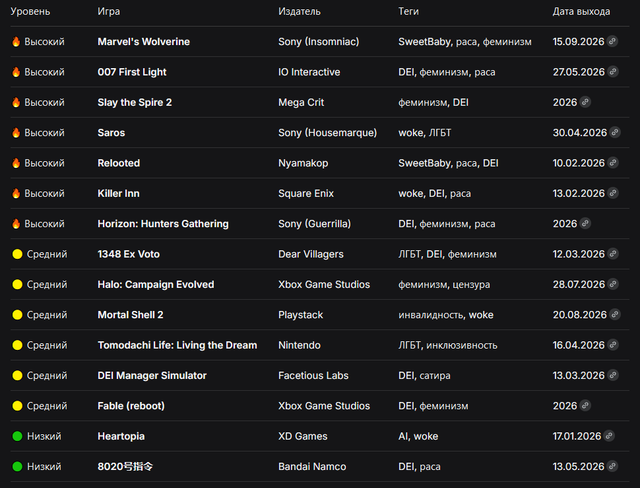The height and width of the screenshot is (488, 640).
Task: Select the 8020号指令 title
Action: (x=125, y=466)
